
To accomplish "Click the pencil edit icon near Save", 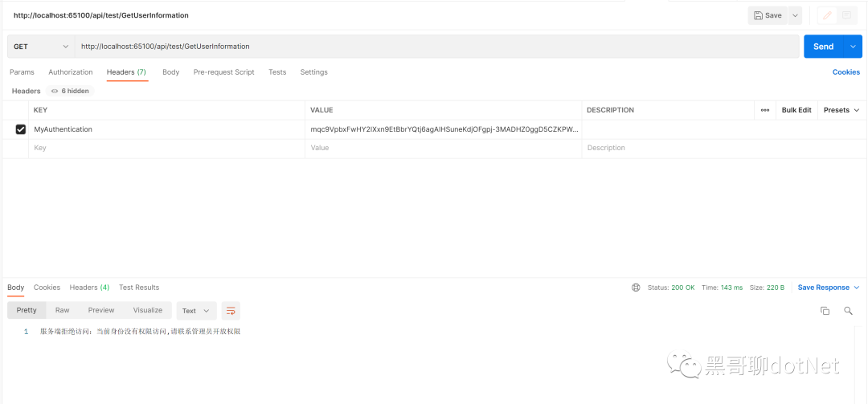I will tap(828, 15).
